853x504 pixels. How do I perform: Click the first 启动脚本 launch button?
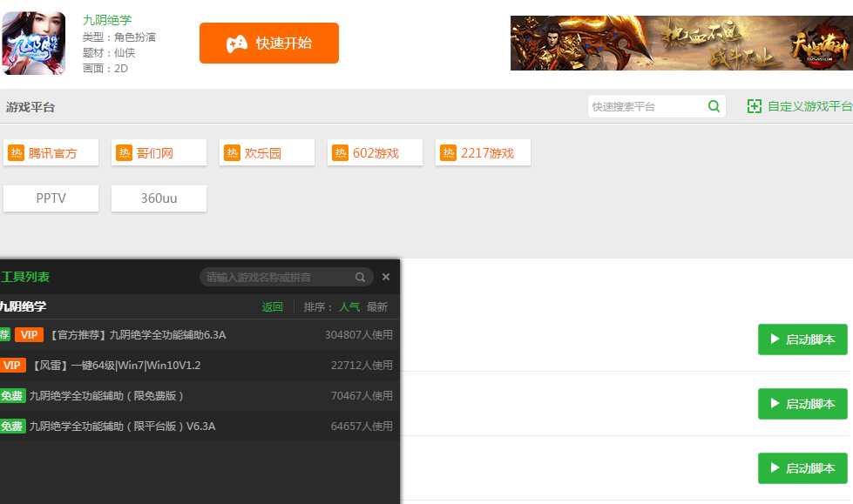point(802,339)
